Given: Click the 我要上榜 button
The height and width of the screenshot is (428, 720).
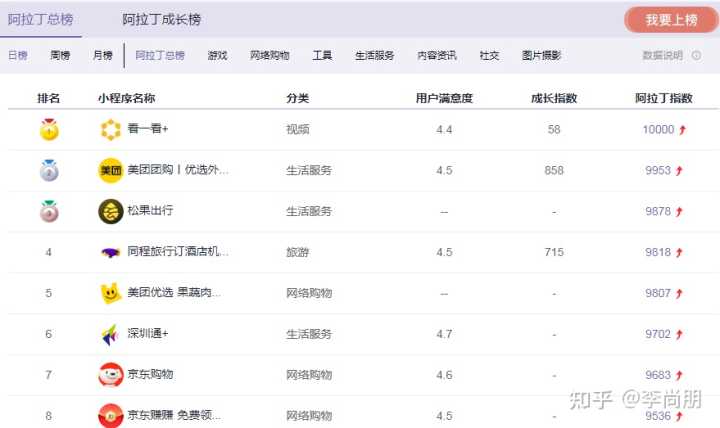Looking at the screenshot, I should [x=671, y=20].
